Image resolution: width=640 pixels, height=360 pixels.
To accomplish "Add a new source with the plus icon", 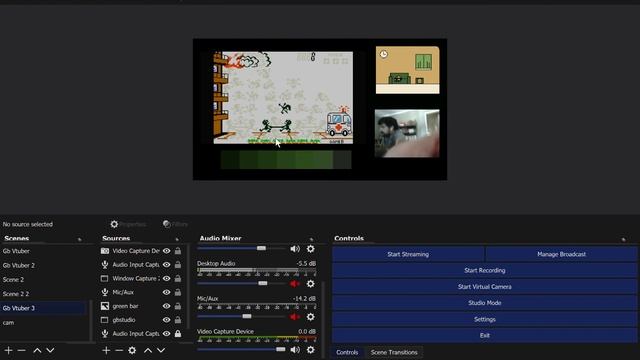I will click(106, 350).
